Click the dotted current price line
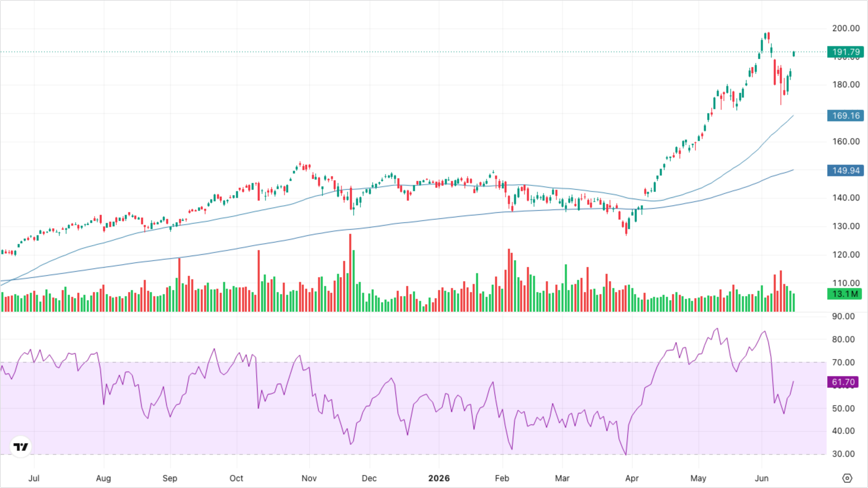The image size is (868, 488). point(414,52)
